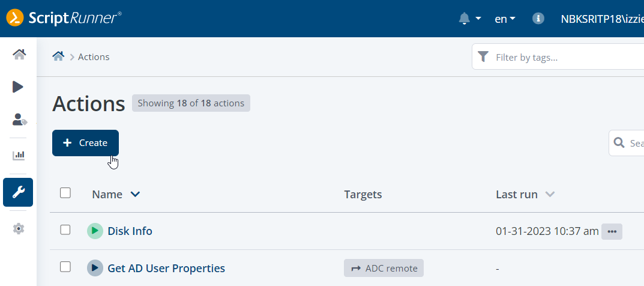Expand the en language dropdown
644x286 pixels.
coord(505,19)
